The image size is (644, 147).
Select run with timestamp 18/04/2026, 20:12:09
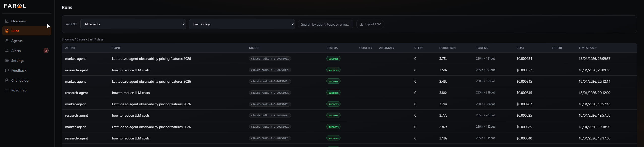(x=349, y=93)
